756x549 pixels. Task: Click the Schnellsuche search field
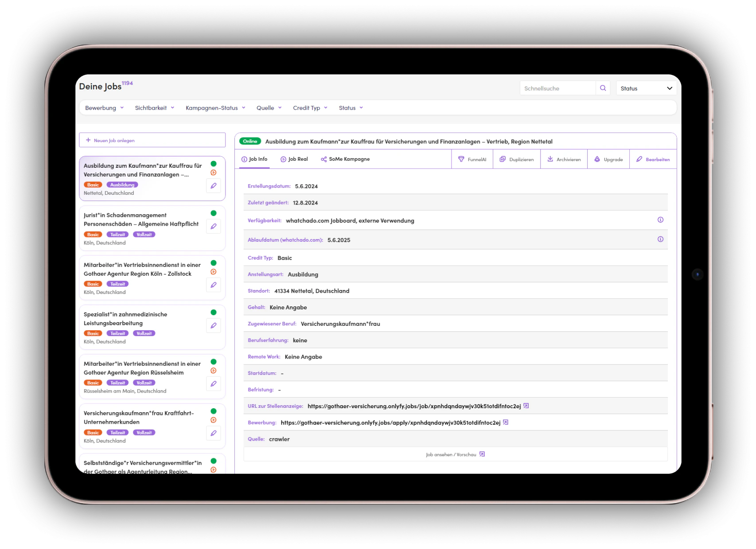pos(557,89)
